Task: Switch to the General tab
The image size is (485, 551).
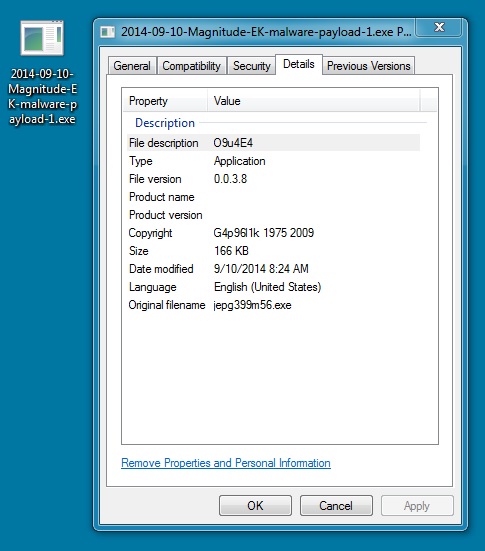Action: pyautogui.click(x=132, y=66)
